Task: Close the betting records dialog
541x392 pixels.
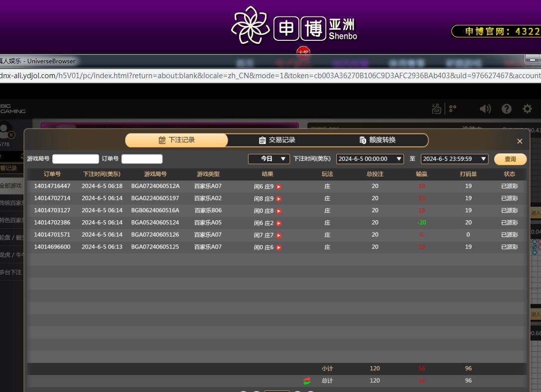Action: pos(520,141)
